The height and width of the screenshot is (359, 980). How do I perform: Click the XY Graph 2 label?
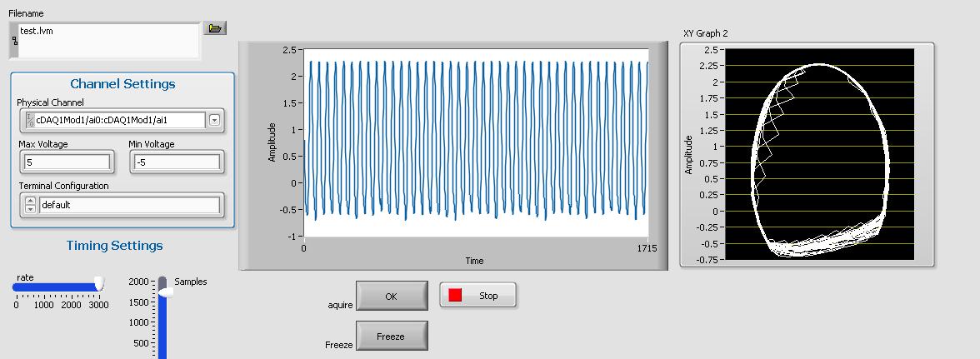[x=706, y=33]
